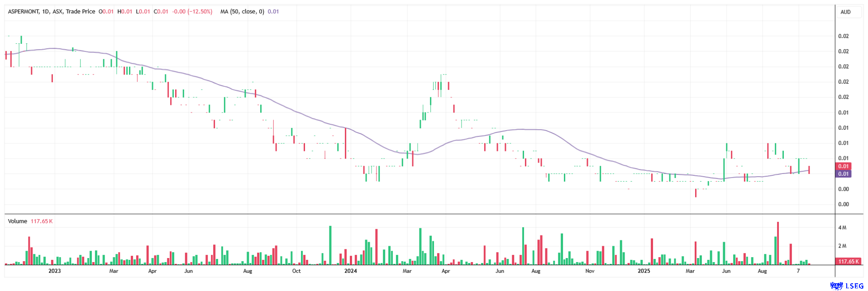The height and width of the screenshot is (291, 868).
Task: Click the purple MA value tag on axis
Action: coord(843,174)
